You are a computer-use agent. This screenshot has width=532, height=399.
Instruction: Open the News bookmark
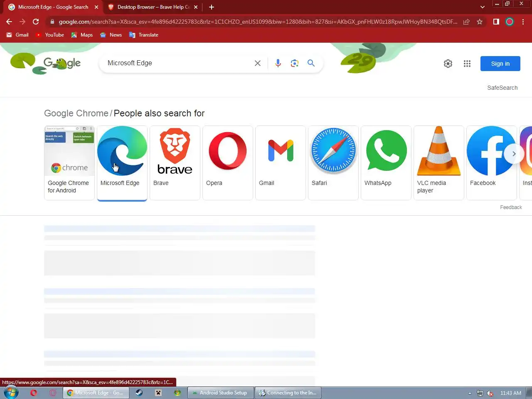(x=111, y=35)
